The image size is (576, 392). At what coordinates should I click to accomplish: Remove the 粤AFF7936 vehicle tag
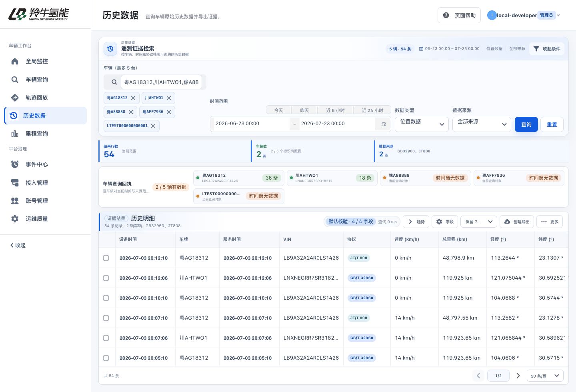point(169,112)
